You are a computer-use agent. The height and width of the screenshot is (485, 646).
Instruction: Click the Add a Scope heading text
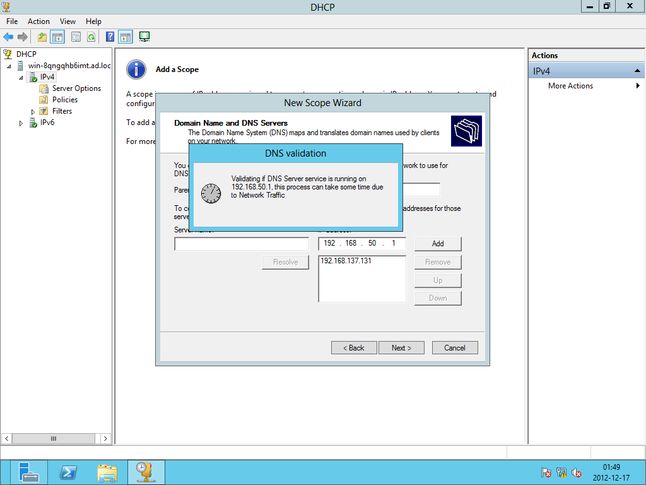[177, 69]
